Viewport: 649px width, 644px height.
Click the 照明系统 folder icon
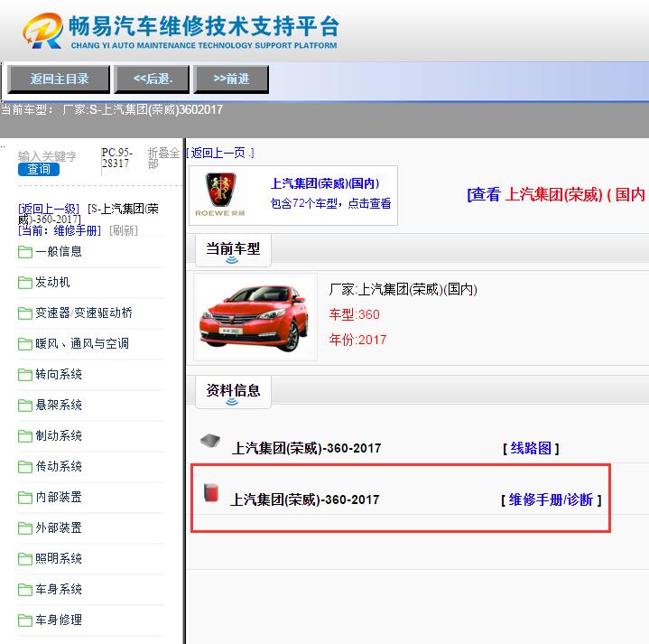pos(25,558)
